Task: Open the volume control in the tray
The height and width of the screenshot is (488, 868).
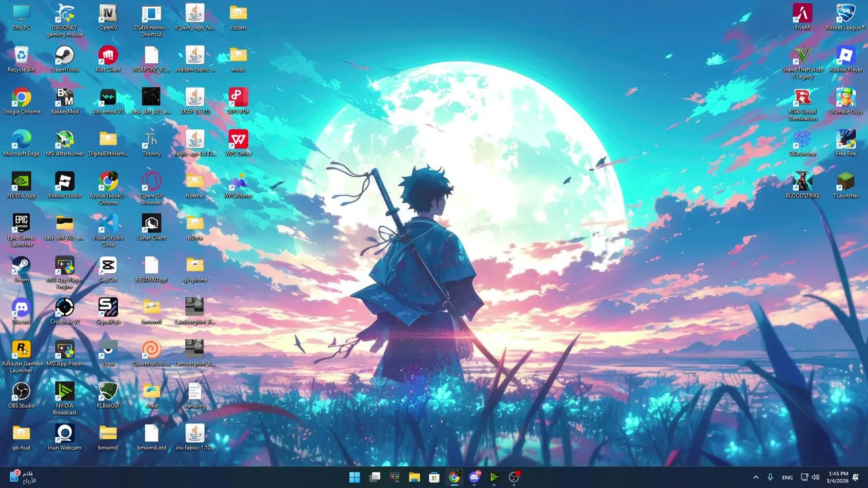Action: tap(815, 477)
